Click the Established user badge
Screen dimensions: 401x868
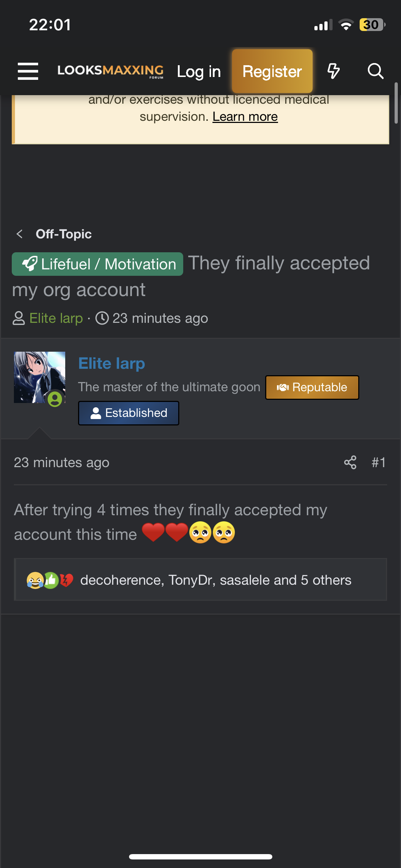click(x=129, y=413)
